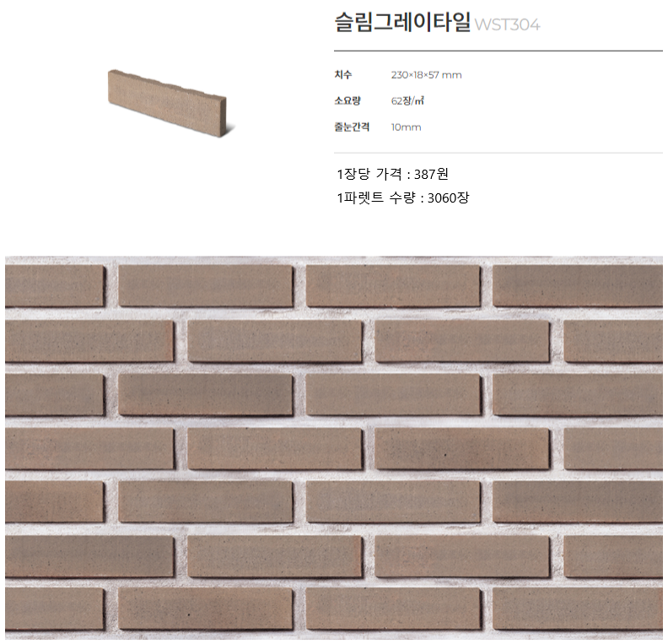The image size is (668, 644).
Task: Click the bottom-left brick in wall image
Action: tap(55, 609)
